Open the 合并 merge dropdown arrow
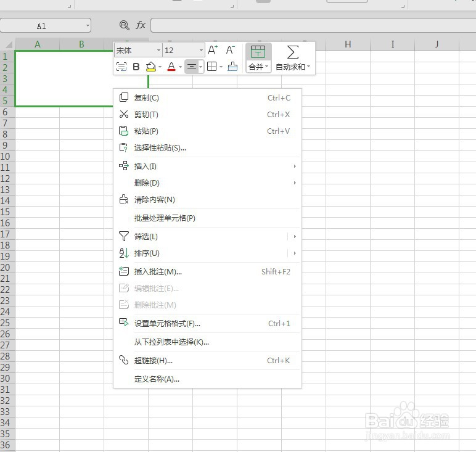Screen dimensions: 476x452 tap(267, 66)
